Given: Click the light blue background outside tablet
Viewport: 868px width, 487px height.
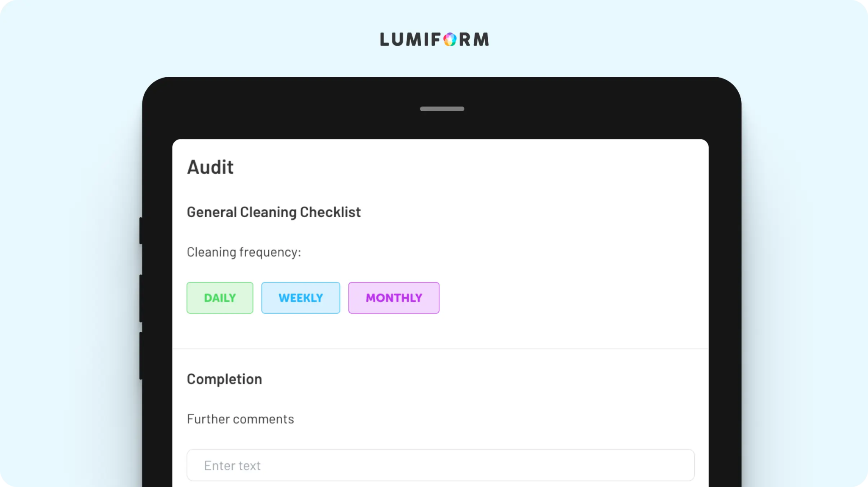Looking at the screenshot, I should [72, 255].
